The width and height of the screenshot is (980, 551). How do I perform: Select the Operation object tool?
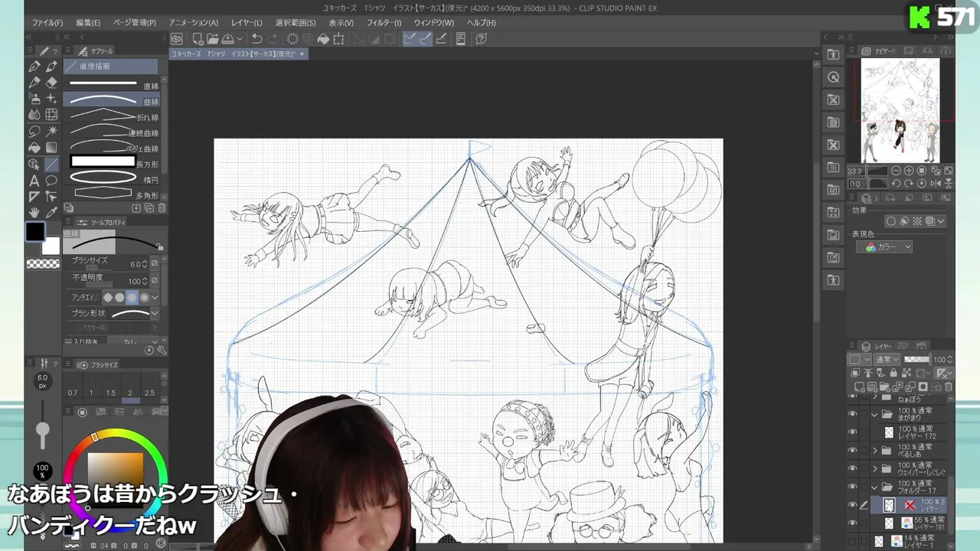[34, 164]
